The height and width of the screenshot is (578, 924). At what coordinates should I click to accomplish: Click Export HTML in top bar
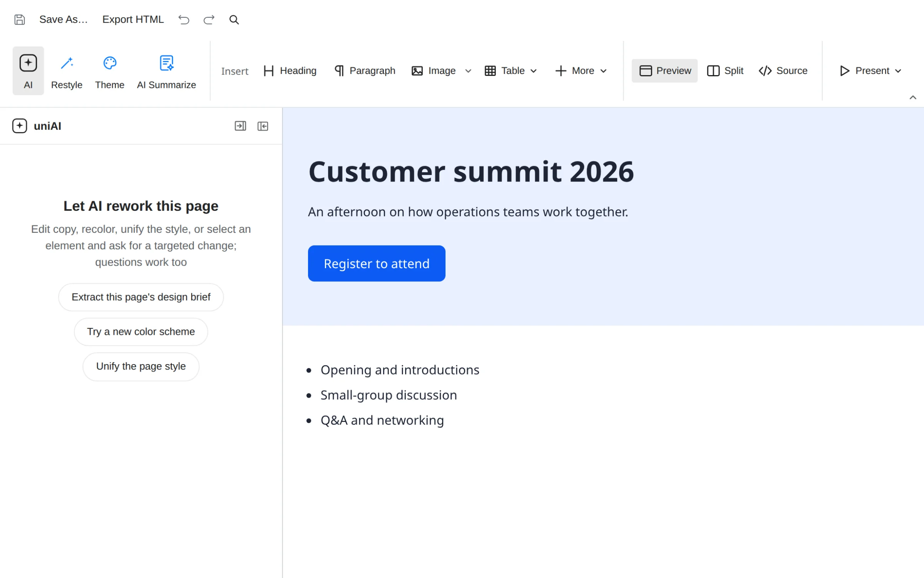pos(133,19)
